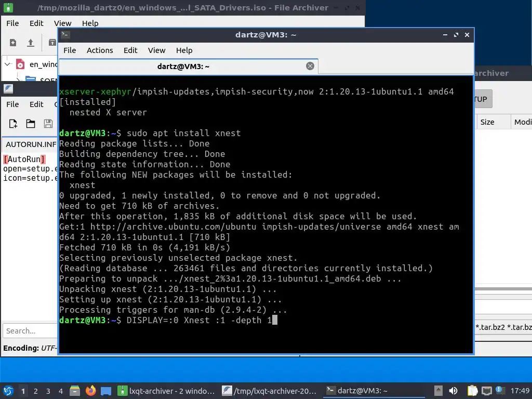Open the terminal Actions menu
This screenshot has width=532, height=399.
[x=100, y=50]
